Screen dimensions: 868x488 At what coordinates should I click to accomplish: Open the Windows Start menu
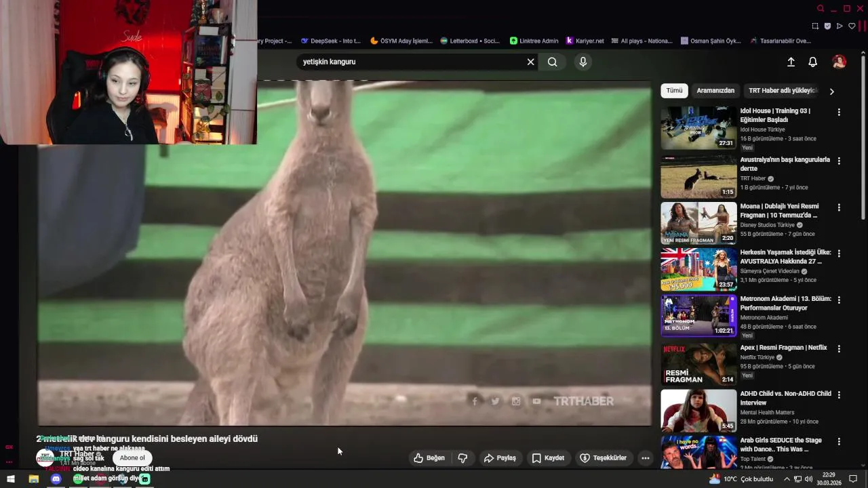pyautogui.click(x=11, y=479)
